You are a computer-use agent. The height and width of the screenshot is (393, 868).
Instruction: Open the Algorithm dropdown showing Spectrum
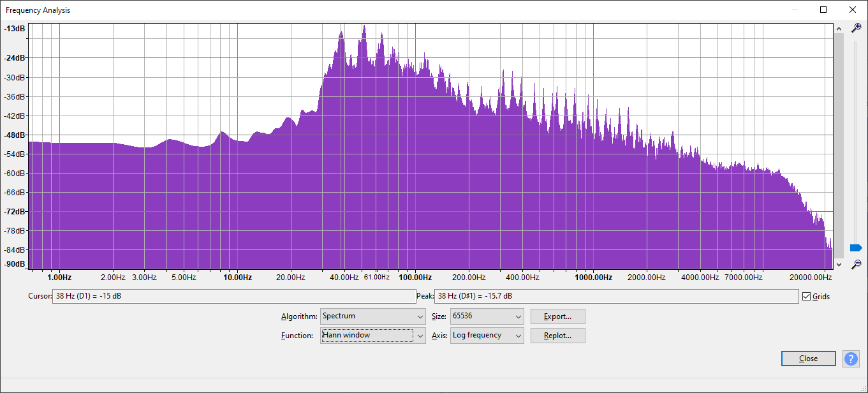pos(372,316)
